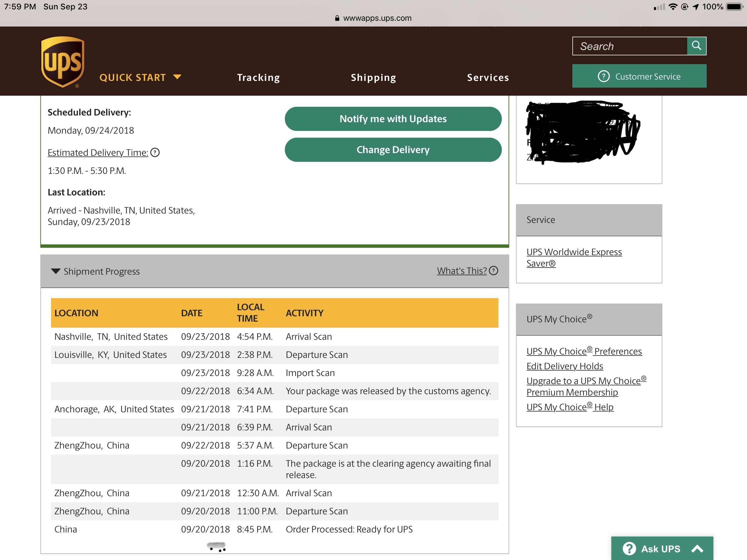Viewport: 747px width, 560px height.
Task: Click '1:30 P.M. - 5:30 P.M.' delivery window
Action: coord(87,171)
